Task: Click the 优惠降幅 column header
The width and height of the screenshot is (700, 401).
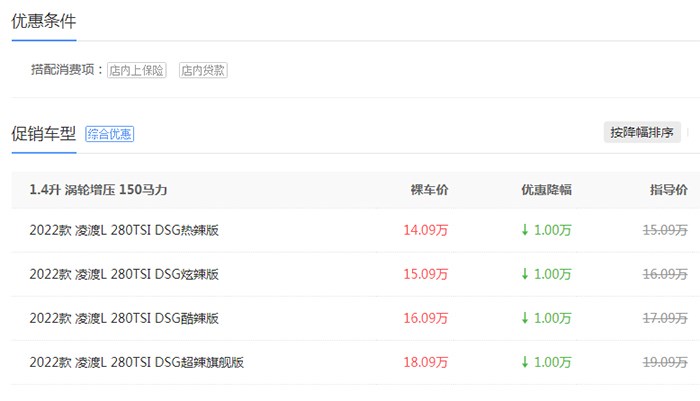Action: click(546, 190)
